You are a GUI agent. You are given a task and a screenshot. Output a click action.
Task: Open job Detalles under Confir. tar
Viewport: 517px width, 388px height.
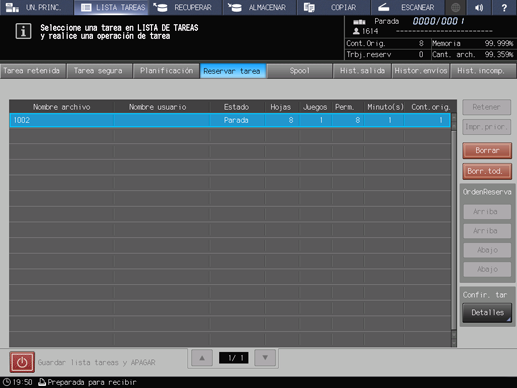[x=487, y=313]
